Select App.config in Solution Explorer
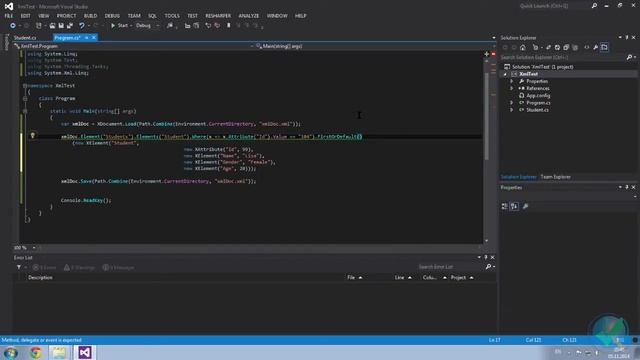 [x=538, y=96]
